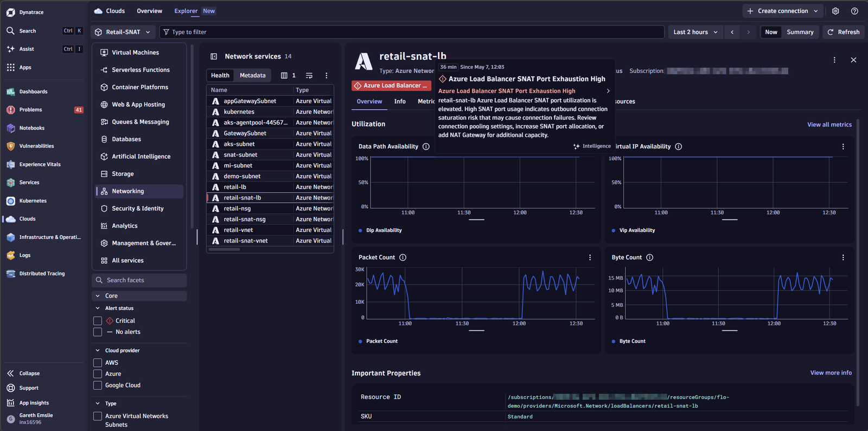Image resolution: width=868 pixels, height=431 pixels.
Task: Check the Google Cloud checkbox
Action: [x=98, y=385]
